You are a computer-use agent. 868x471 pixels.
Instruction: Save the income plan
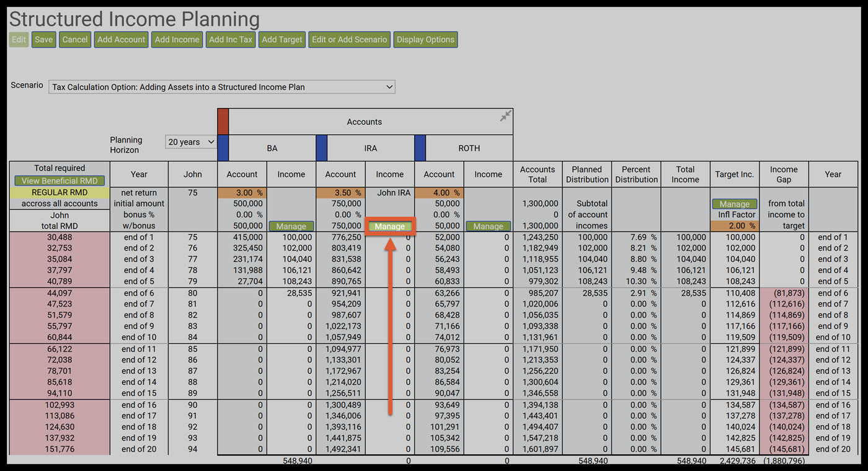click(43, 40)
